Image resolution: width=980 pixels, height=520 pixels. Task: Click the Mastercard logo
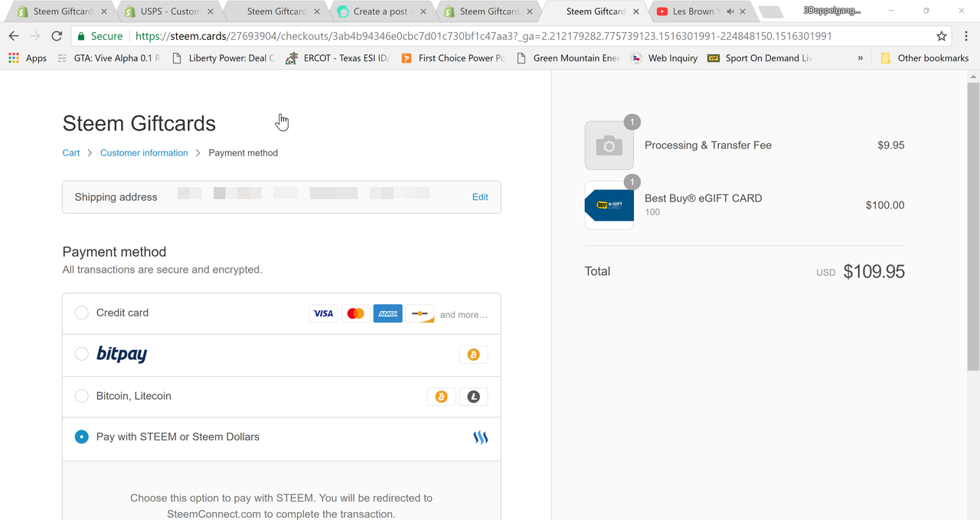355,313
